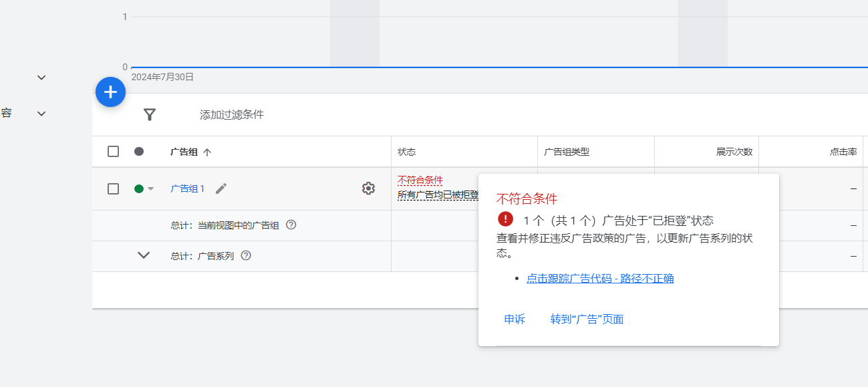Expand the 总计：广告系列 row chevron
868x387 pixels.
point(144,255)
